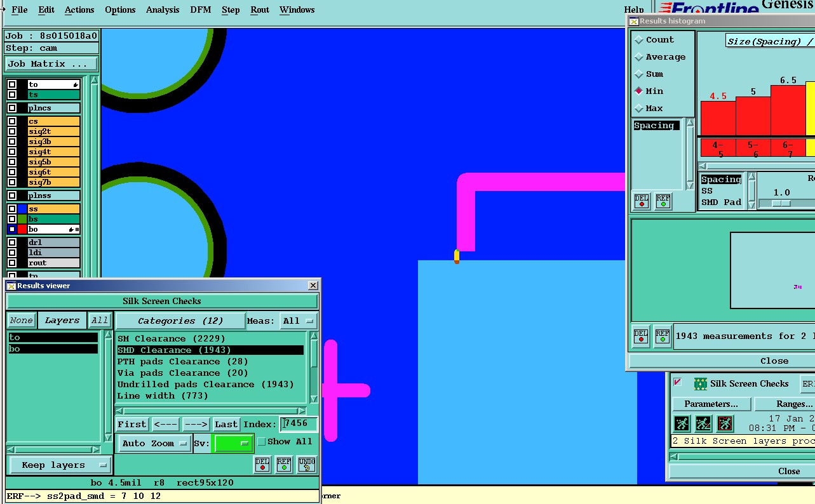The image size is (815, 504).
Task: Select SMD Clearance (1943) category row
Action: (x=210, y=350)
